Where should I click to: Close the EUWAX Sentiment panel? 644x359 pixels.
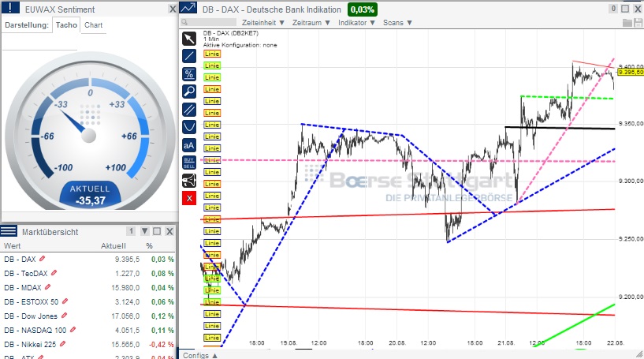(x=173, y=9)
